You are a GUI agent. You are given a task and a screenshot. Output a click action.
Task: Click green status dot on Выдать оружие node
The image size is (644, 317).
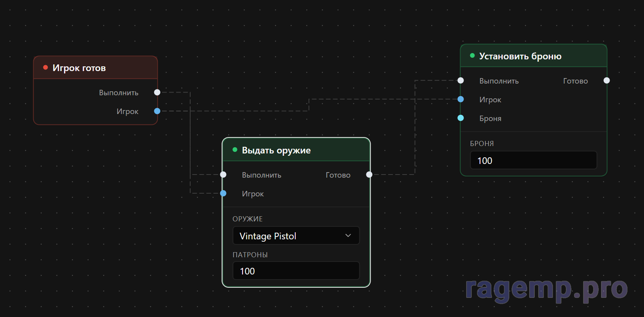pos(235,150)
